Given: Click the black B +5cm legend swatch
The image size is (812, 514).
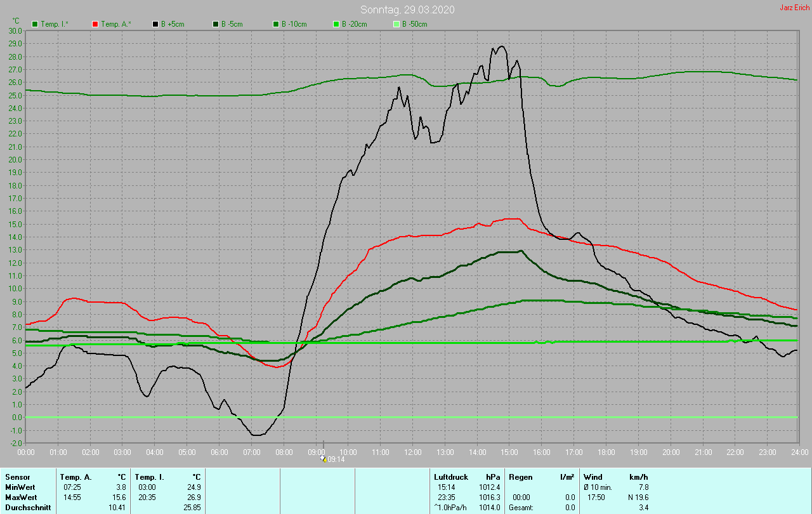Looking at the screenshot, I should coord(155,24).
